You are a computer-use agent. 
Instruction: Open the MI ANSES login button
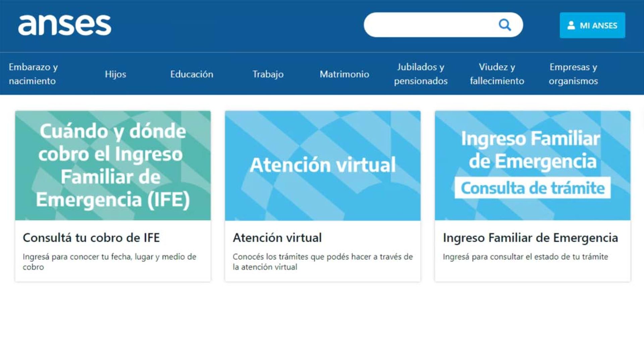pos(592,25)
